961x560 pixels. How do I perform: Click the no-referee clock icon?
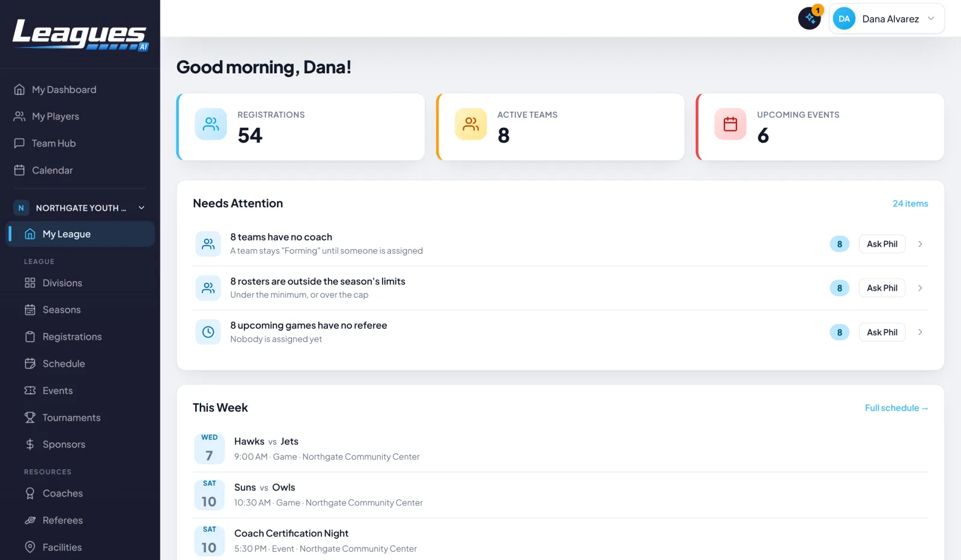click(x=208, y=332)
